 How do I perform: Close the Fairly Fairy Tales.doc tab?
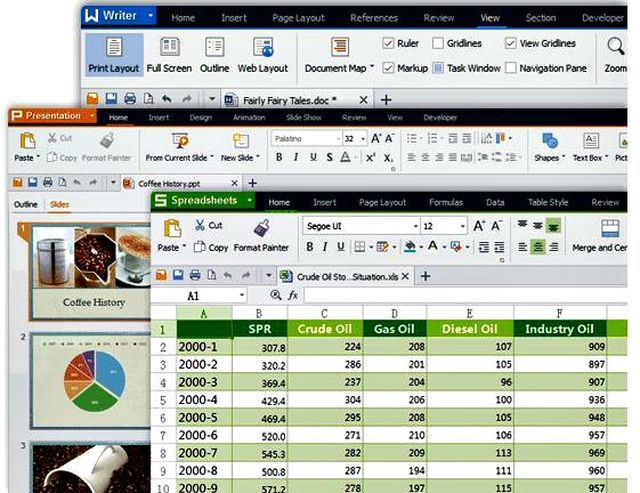[363, 100]
